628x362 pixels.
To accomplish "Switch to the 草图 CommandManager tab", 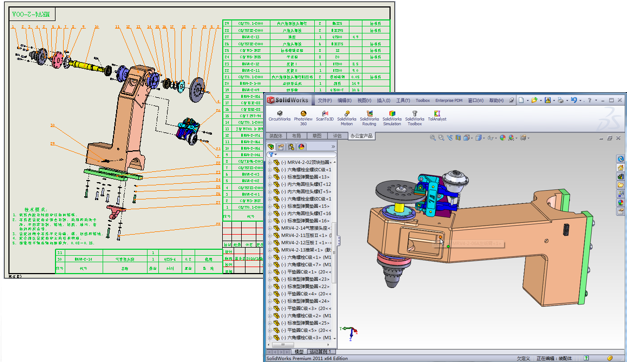I will point(317,136).
